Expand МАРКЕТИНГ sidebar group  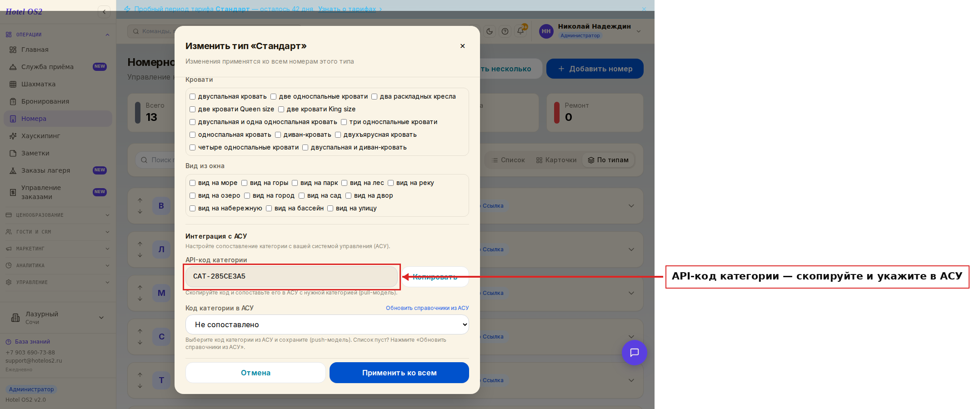pyautogui.click(x=58, y=249)
